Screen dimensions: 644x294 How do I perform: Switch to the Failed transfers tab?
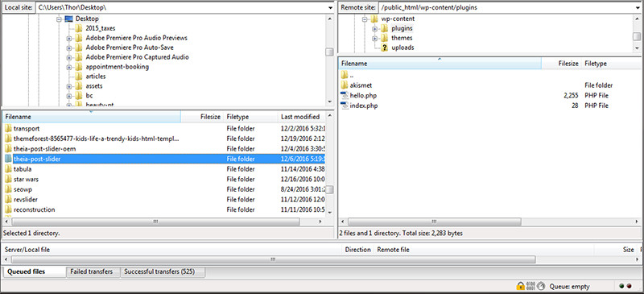(93, 271)
